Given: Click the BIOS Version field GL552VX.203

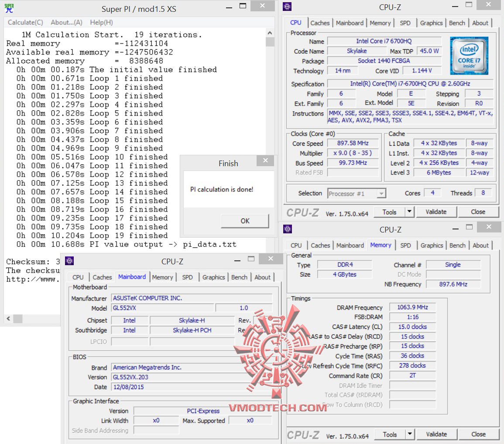Looking at the screenshot, I should tap(192, 377).
